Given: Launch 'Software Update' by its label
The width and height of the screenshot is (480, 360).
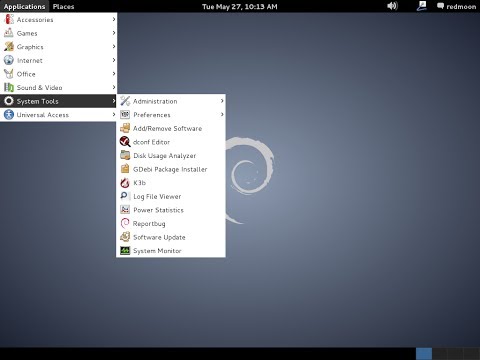Looking at the screenshot, I should click(x=159, y=237).
